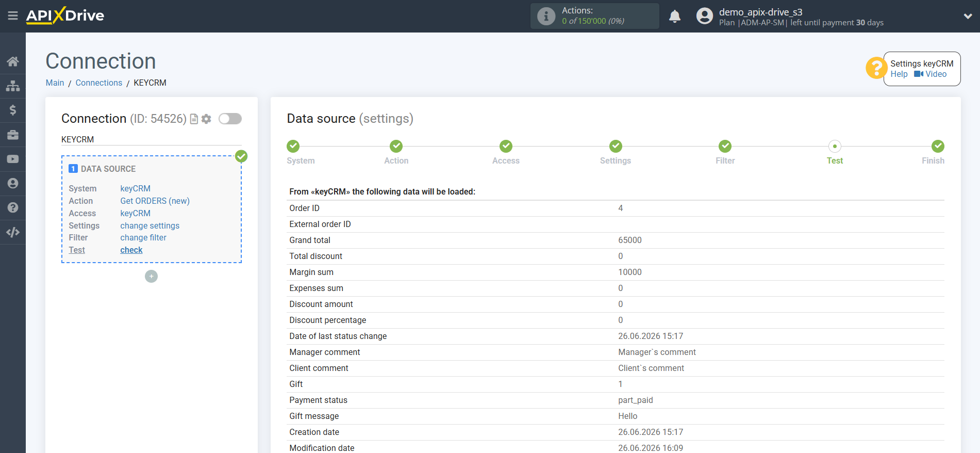Click the Data Source green check badge
Viewport: 980px width, 453px height.
point(241,156)
